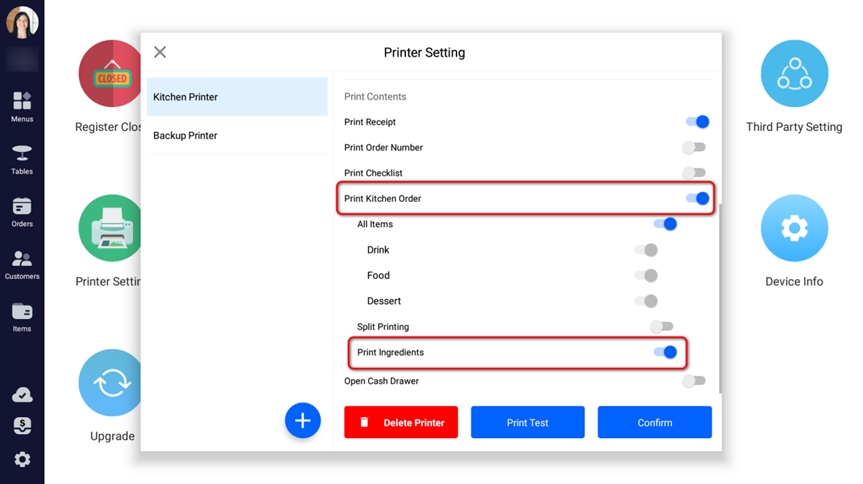Select Kitchen Printer in the list
Image resolution: width=863 pixels, height=484 pixels.
237,97
